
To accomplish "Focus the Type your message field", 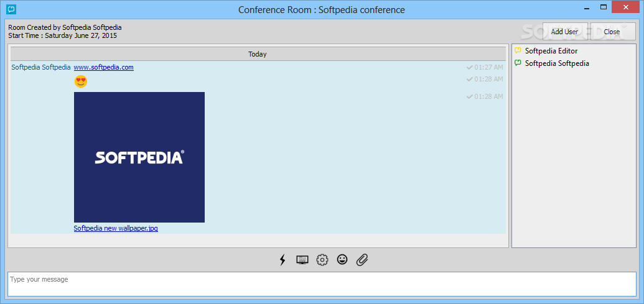I will point(322,284).
